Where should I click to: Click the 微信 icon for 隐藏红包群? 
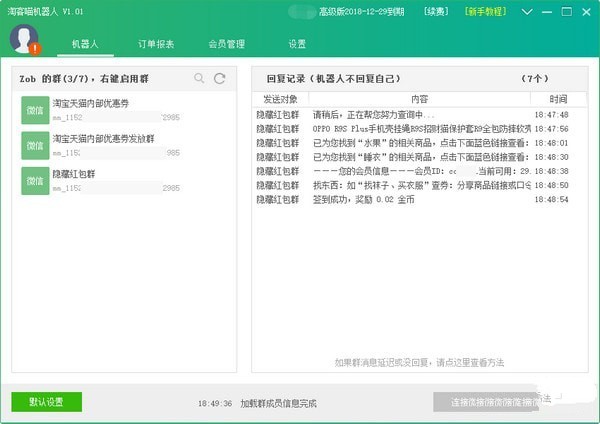tap(35, 181)
